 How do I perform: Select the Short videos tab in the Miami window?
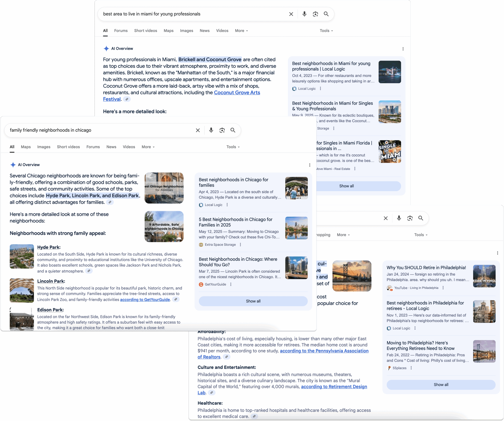(x=145, y=31)
